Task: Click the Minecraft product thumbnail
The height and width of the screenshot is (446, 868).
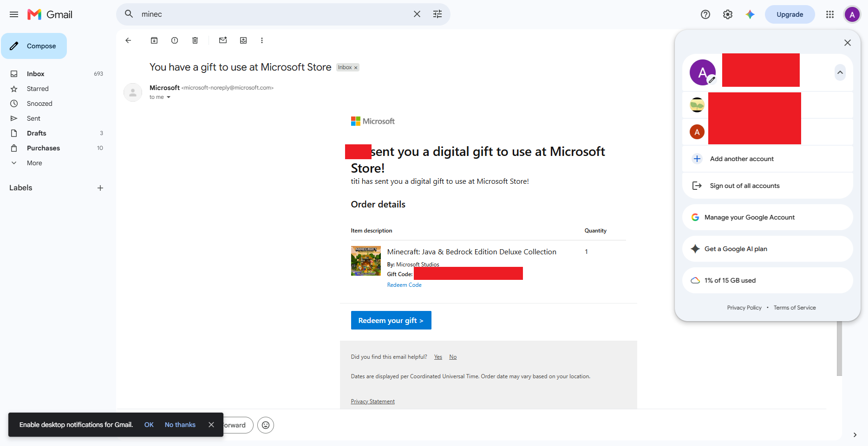Action: coord(366,261)
